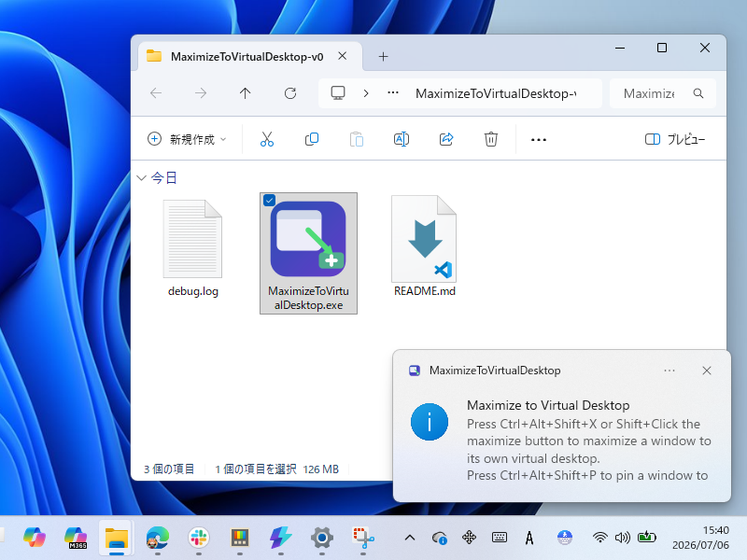Click the volume speaker tray icon

click(622, 538)
